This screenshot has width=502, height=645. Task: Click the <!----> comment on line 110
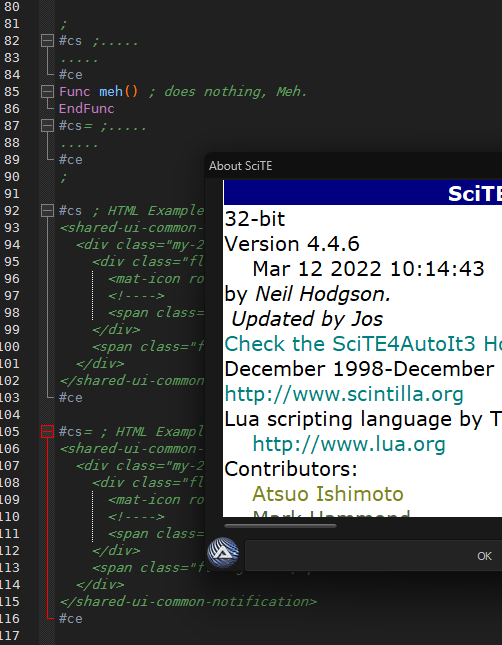pyautogui.click(x=136, y=517)
